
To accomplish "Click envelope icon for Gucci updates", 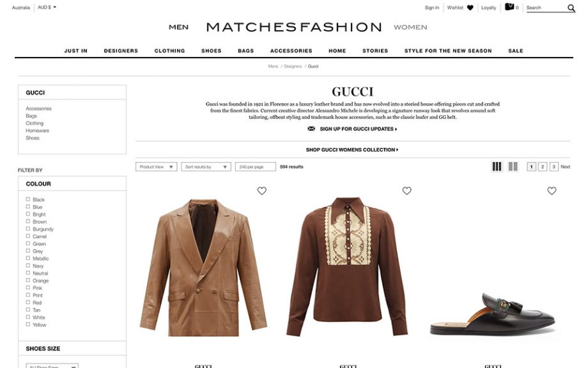I will [x=311, y=129].
